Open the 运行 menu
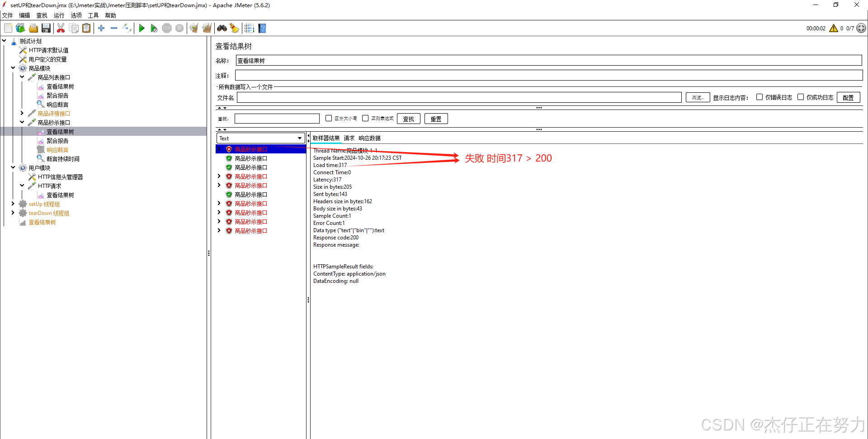 click(x=59, y=15)
